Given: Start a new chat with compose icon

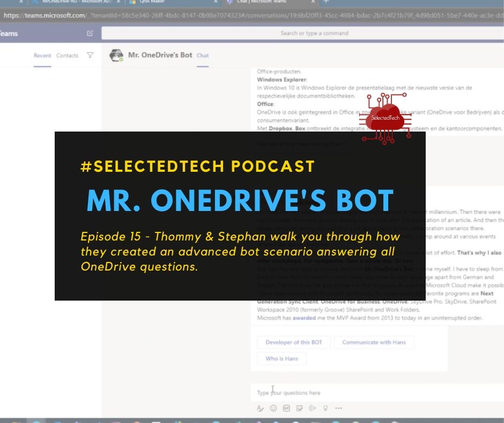Looking at the screenshot, I should pos(90,33).
